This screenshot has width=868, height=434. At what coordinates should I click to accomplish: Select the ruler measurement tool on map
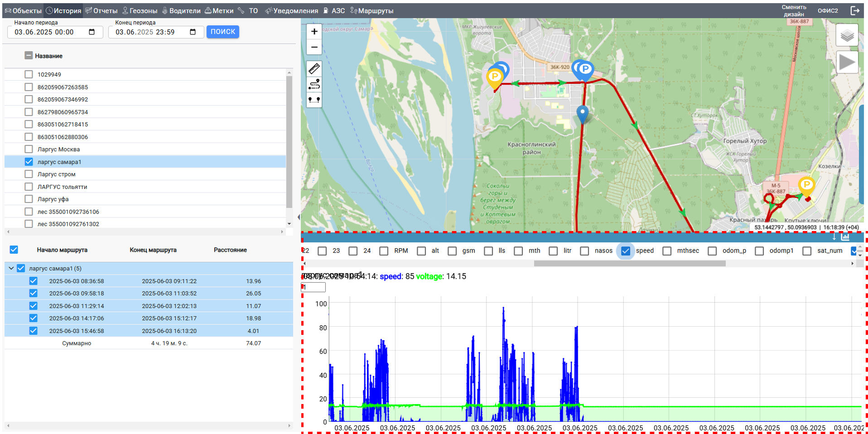point(314,68)
